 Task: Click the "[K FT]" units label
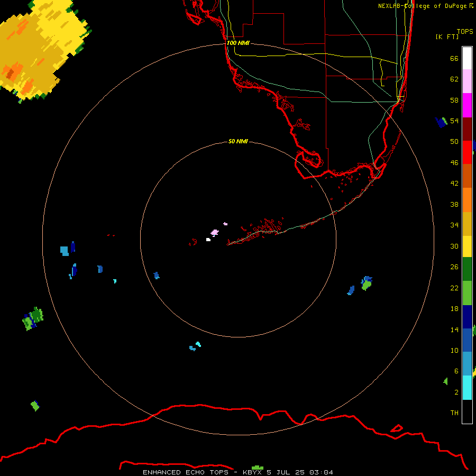point(447,36)
